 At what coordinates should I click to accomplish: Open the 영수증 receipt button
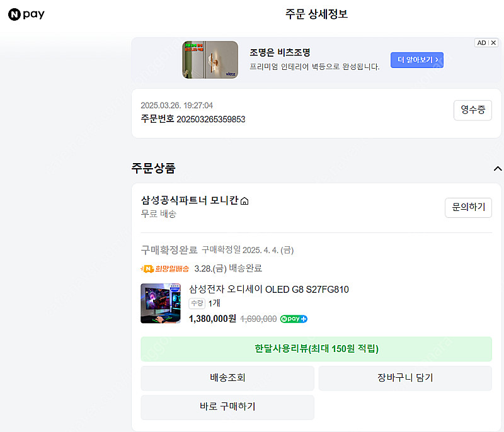tap(472, 110)
